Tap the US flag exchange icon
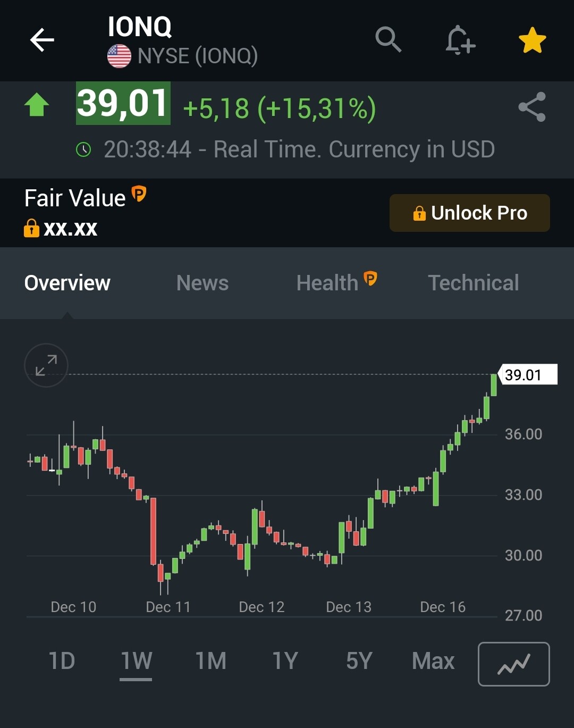This screenshot has width=574, height=728. point(119,56)
